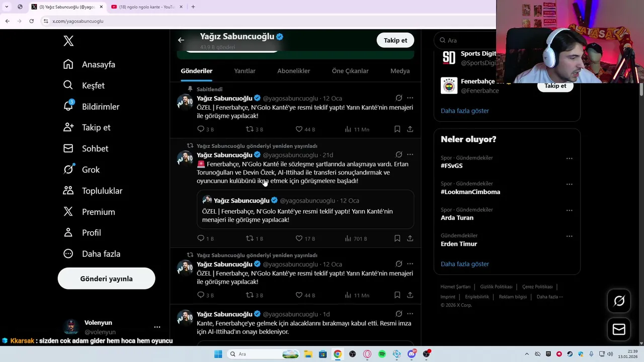The height and width of the screenshot is (362, 644).
Task: Open the floating Grok button
Action: (x=619, y=301)
